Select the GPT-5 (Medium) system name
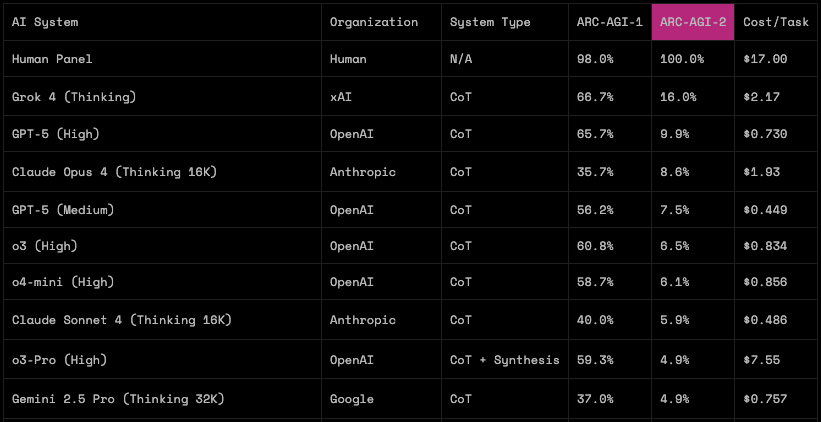 click(63, 210)
